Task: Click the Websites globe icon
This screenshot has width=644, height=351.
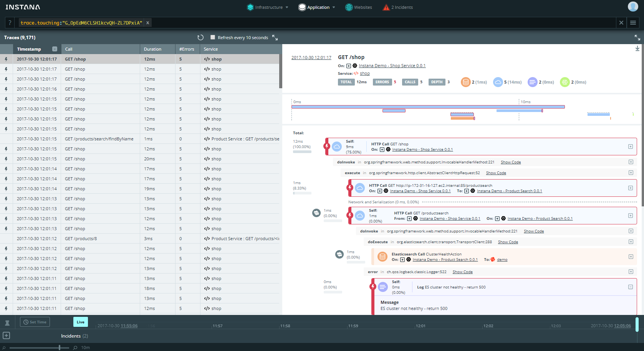Action: click(x=349, y=7)
